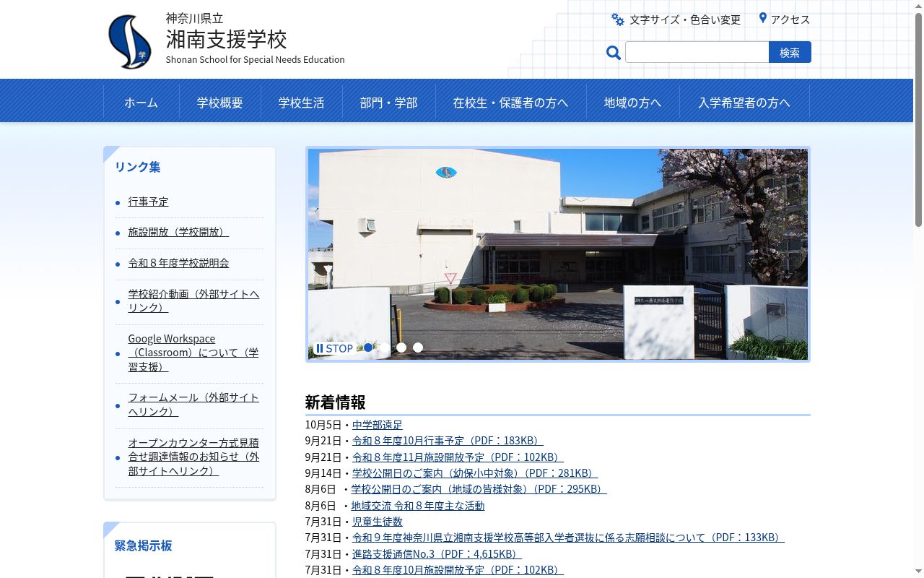Screen dimensions: 924x578
Task: Open the 学校生活 menu
Action: coord(302,103)
